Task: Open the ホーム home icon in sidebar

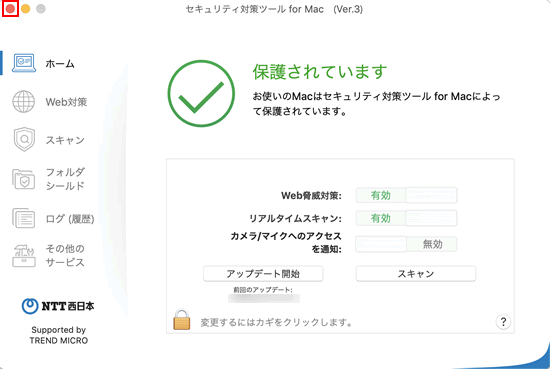Action: click(24, 63)
